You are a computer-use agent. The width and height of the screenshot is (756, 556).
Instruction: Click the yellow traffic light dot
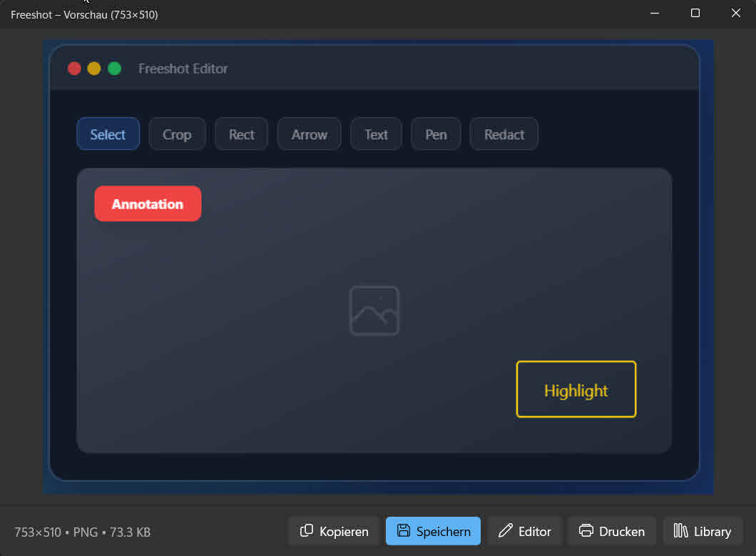tap(94, 69)
